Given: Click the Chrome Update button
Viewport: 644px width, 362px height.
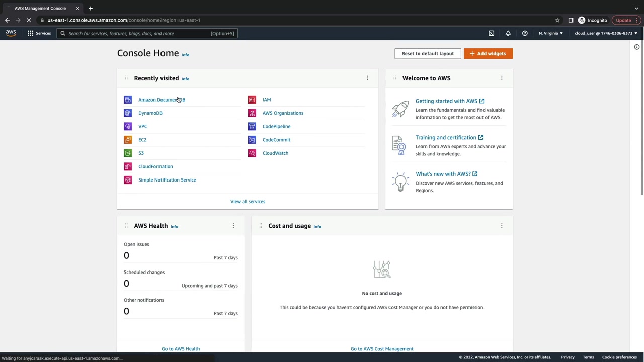Looking at the screenshot, I should coord(623,20).
